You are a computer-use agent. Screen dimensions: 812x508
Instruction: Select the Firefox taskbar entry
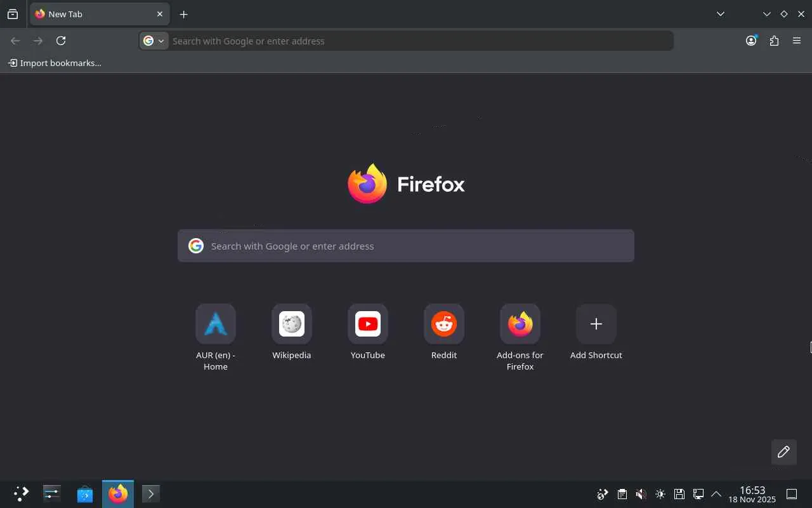118,494
